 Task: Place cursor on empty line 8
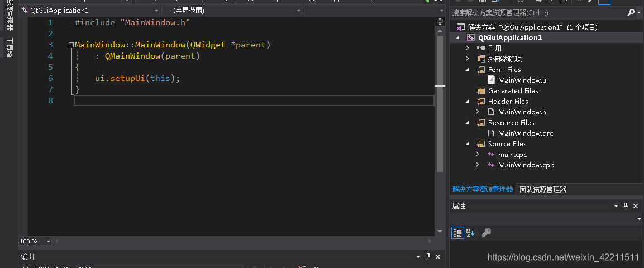[254, 100]
